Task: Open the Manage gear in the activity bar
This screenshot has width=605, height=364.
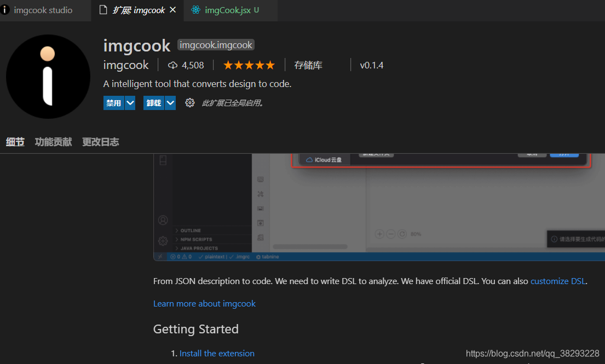Action: click(x=163, y=240)
